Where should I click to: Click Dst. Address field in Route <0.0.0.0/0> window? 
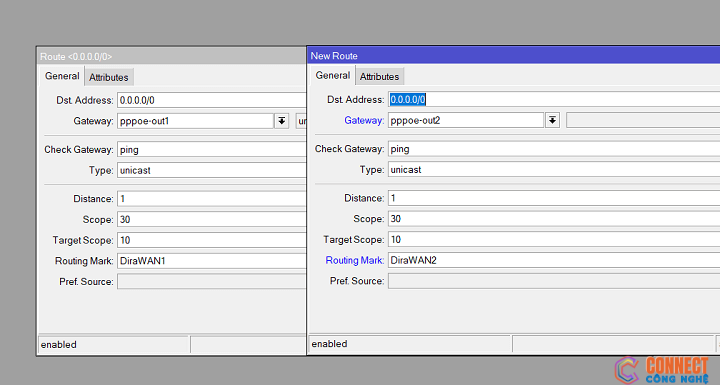[x=212, y=100]
